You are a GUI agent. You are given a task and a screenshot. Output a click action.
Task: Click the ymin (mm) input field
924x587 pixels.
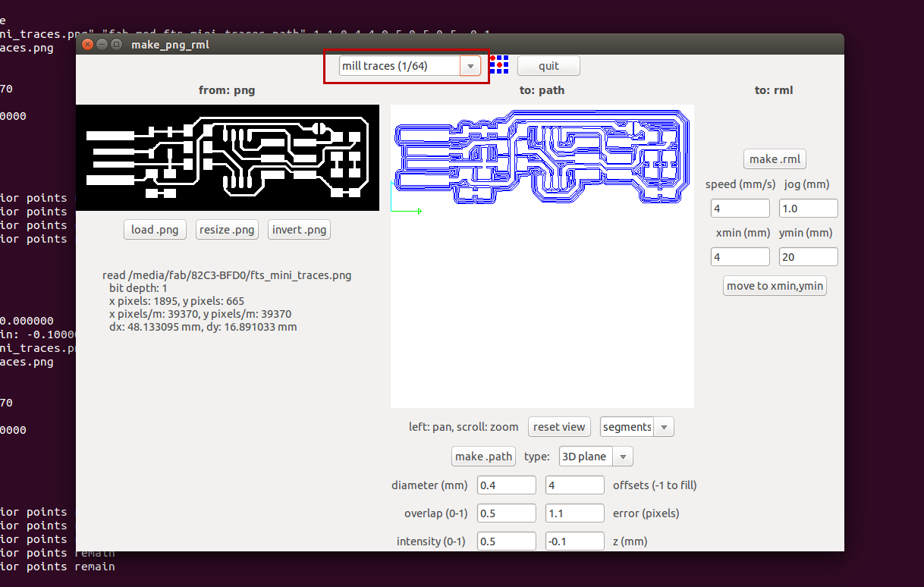coord(808,257)
